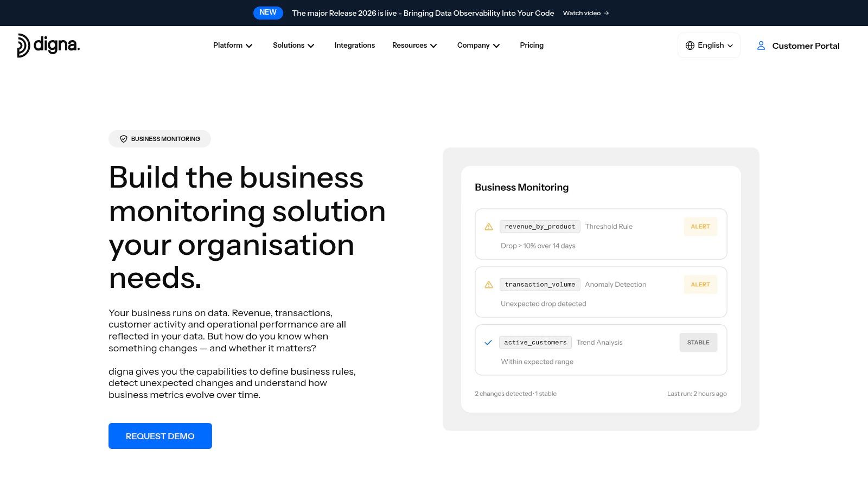Viewport: 868px width, 488px height.
Task: Click '2 changes detected · 1 stable' text
Action: pos(515,394)
